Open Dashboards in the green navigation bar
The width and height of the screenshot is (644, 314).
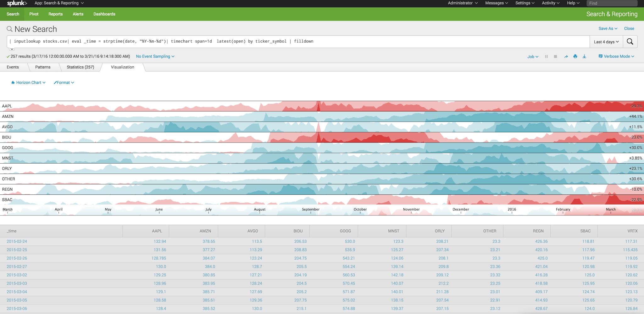click(104, 14)
